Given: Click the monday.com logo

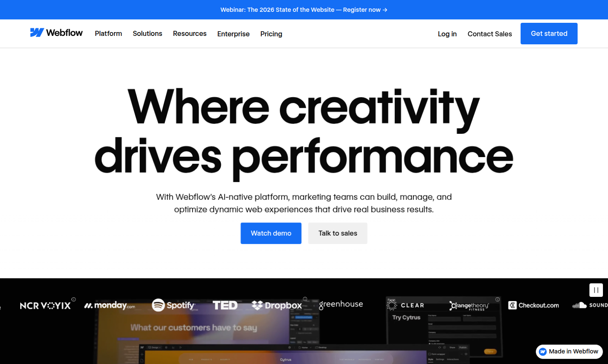Looking at the screenshot, I should click(110, 305).
